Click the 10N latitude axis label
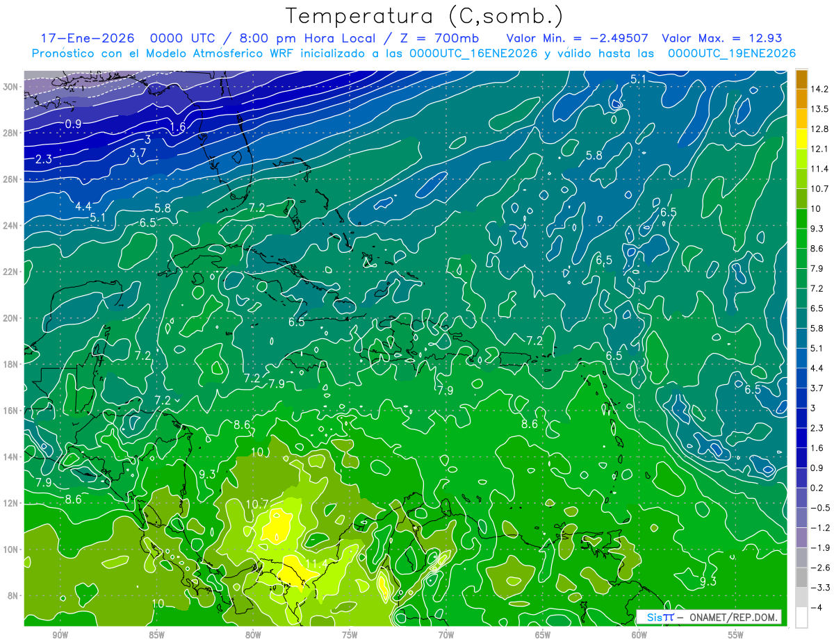This screenshot has width=834, height=644. coord(12,549)
